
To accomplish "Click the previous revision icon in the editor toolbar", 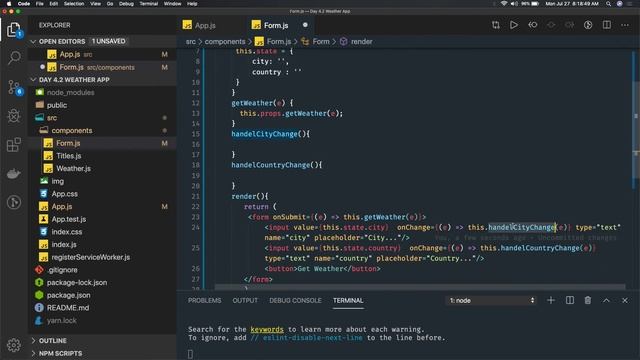I will [x=533, y=25].
